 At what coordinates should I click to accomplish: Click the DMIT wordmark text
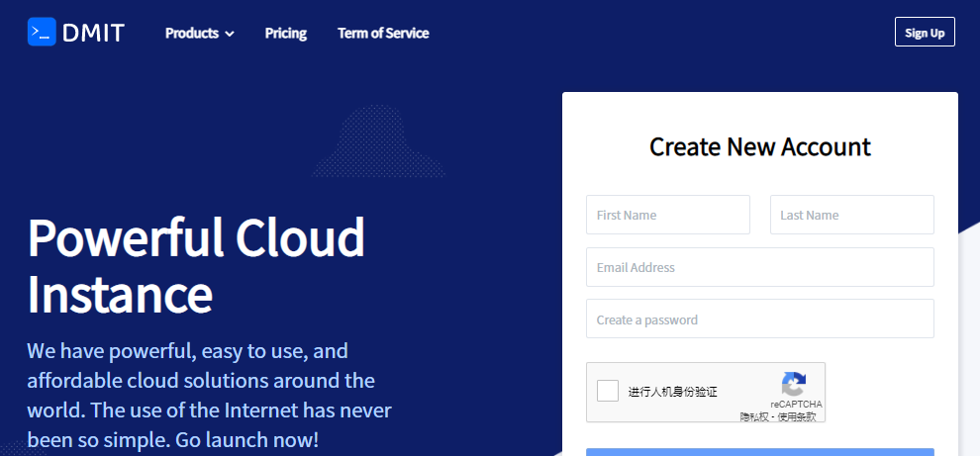93,33
